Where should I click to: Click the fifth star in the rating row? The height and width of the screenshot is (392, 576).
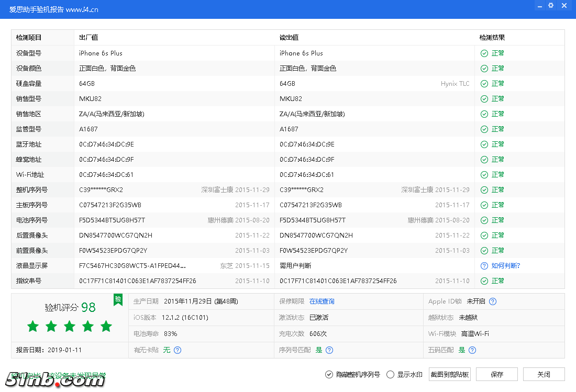click(106, 326)
